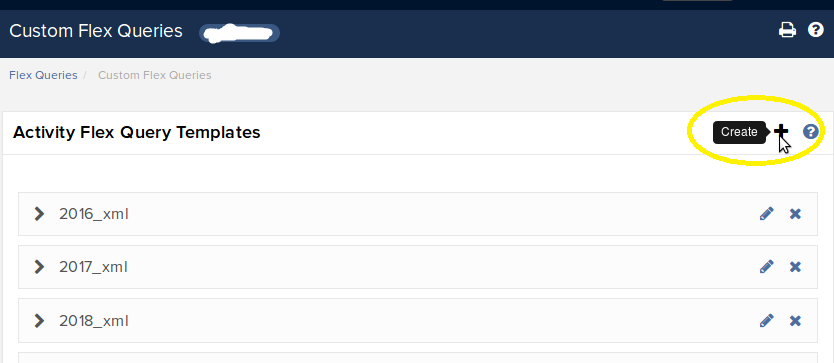This screenshot has width=834, height=363.
Task: Click the 2017_xml query name
Action: (x=94, y=267)
